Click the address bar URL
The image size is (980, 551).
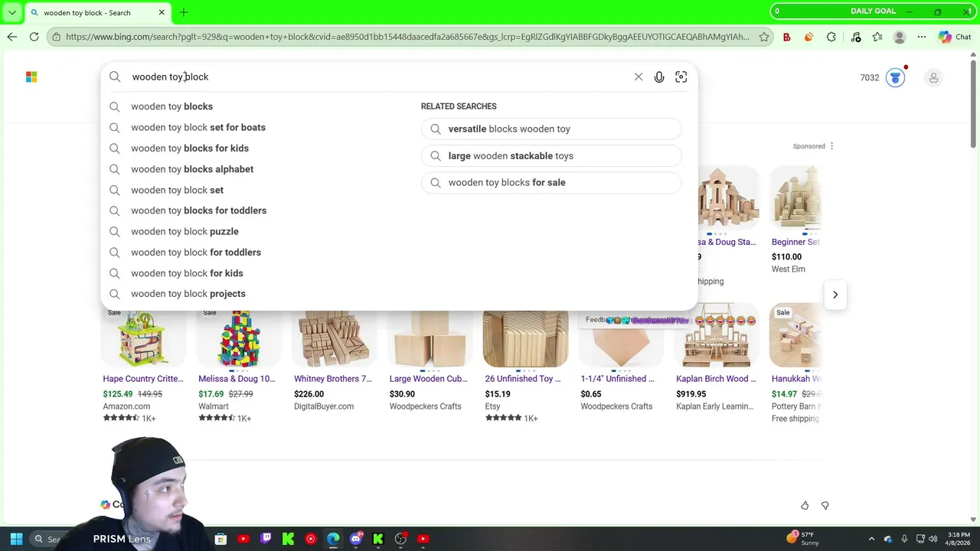(407, 37)
